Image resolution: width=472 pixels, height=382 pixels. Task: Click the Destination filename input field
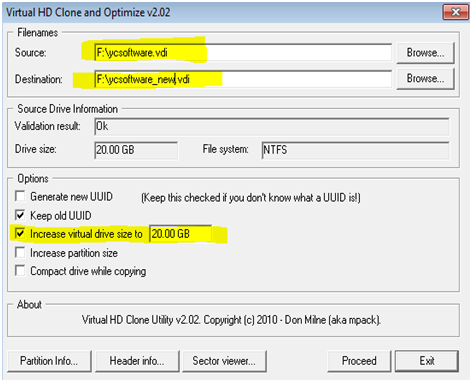[243, 79]
